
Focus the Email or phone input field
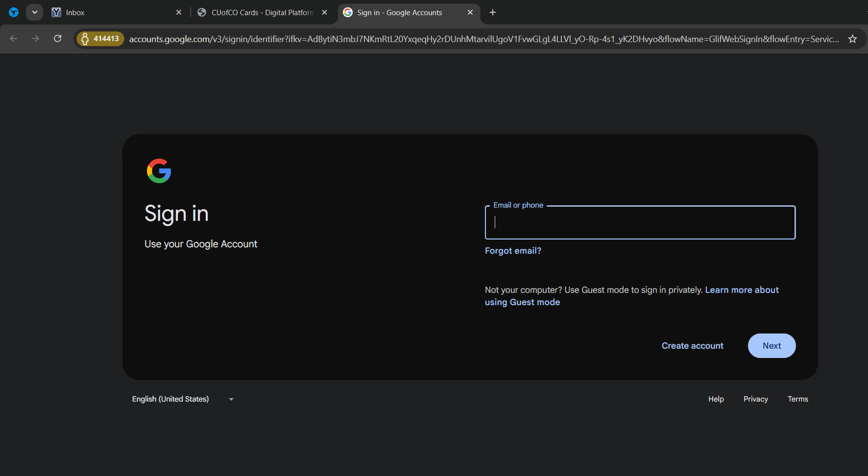click(x=640, y=223)
